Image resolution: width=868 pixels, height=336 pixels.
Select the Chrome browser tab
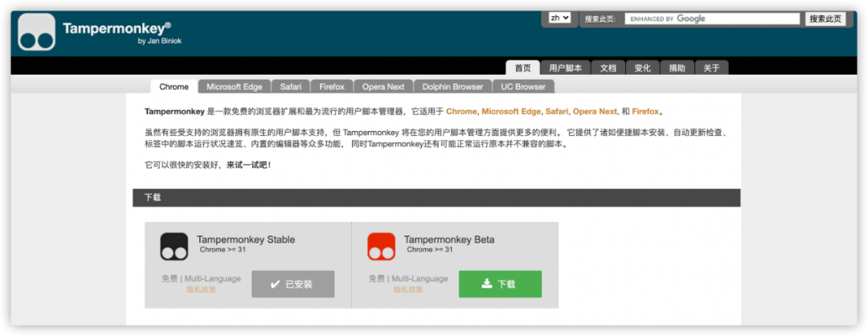(x=174, y=87)
